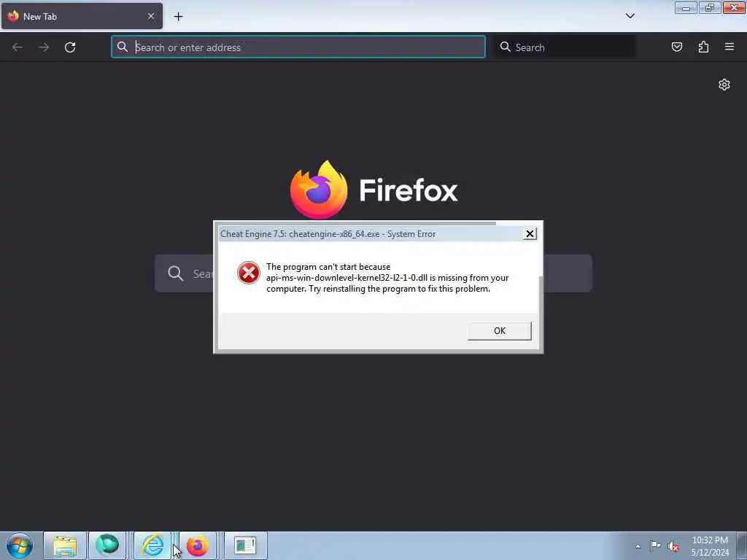
Task: Click the dialog title bar text
Action: (x=328, y=234)
